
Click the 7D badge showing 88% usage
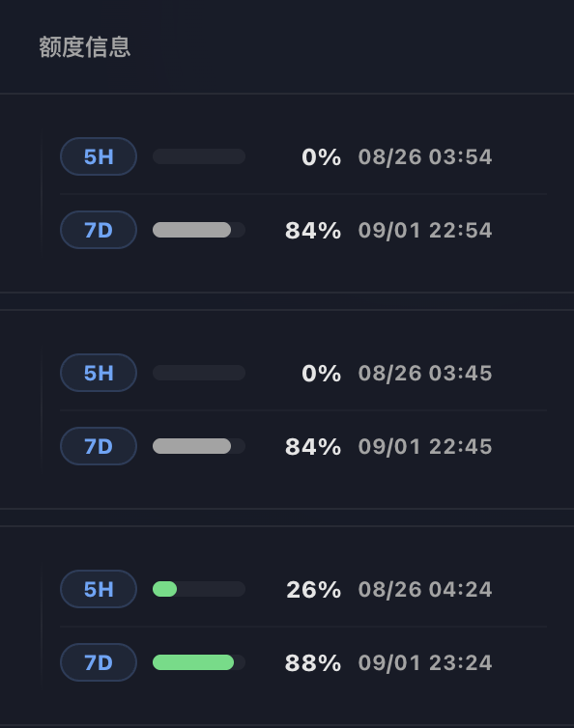(x=99, y=662)
